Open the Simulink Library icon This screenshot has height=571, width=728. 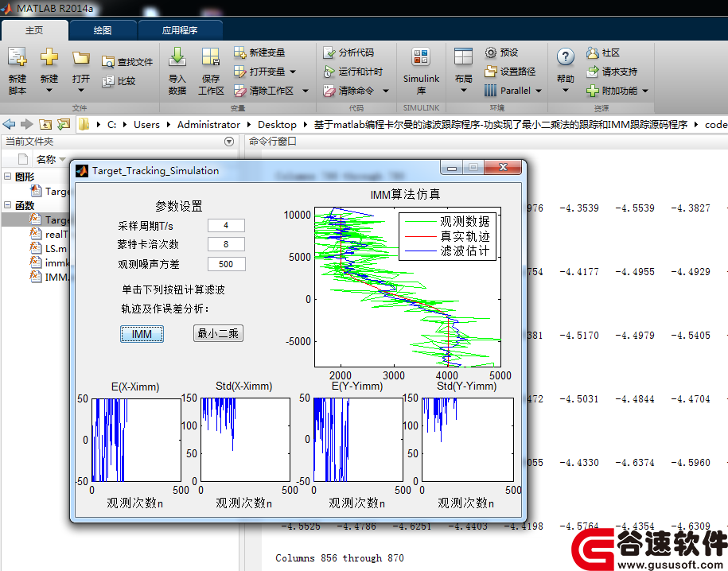[x=421, y=57]
